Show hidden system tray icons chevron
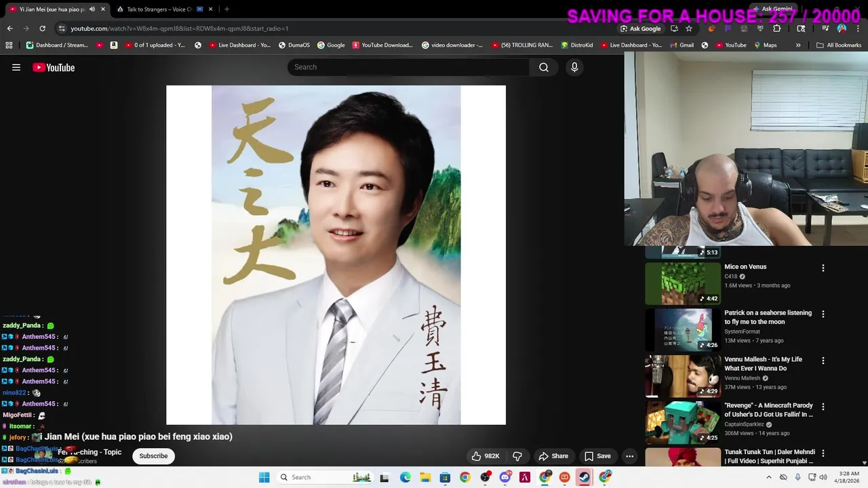Screen dimensions: 868x488 [x=768, y=477]
